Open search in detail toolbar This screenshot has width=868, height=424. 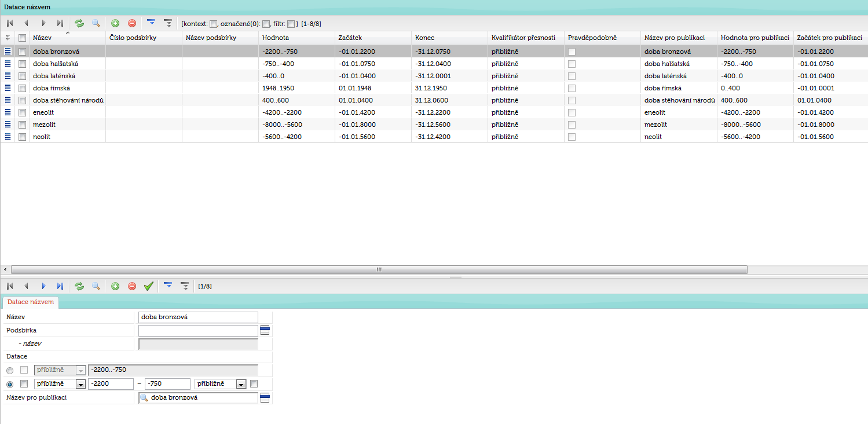click(96, 286)
